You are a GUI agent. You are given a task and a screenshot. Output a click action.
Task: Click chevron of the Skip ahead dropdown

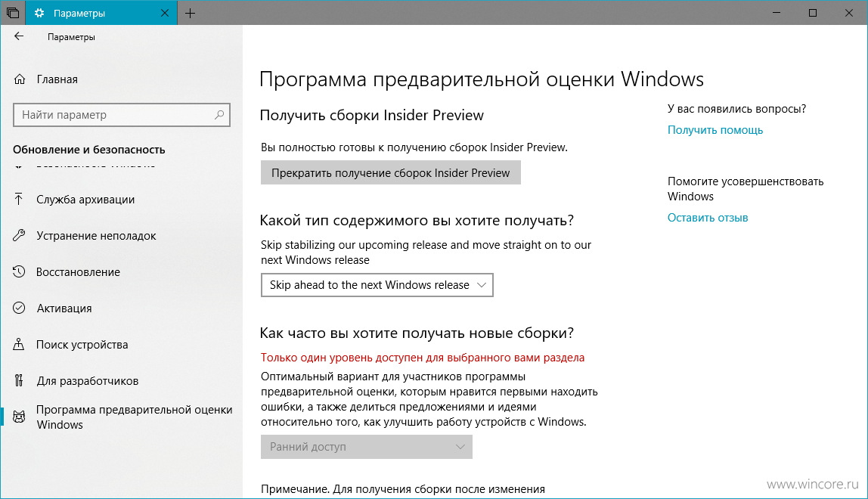pyautogui.click(x=481, y=285)
